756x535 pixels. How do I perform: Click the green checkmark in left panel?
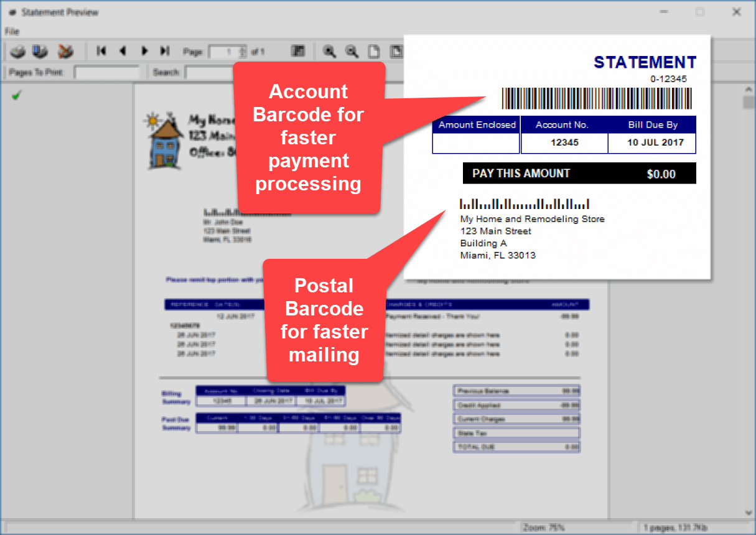pos(16,95)
